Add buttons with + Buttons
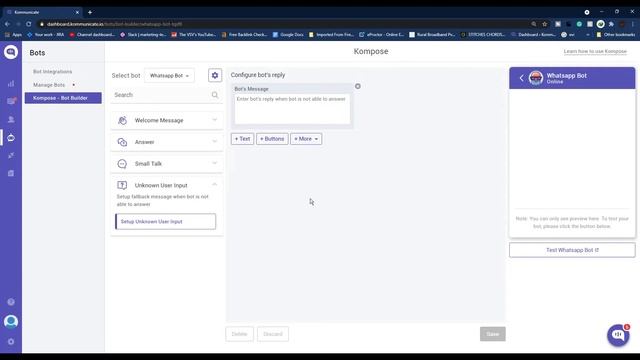Viewport: 640px width, 360px height. pyautogui.click(x=272, y=139)
